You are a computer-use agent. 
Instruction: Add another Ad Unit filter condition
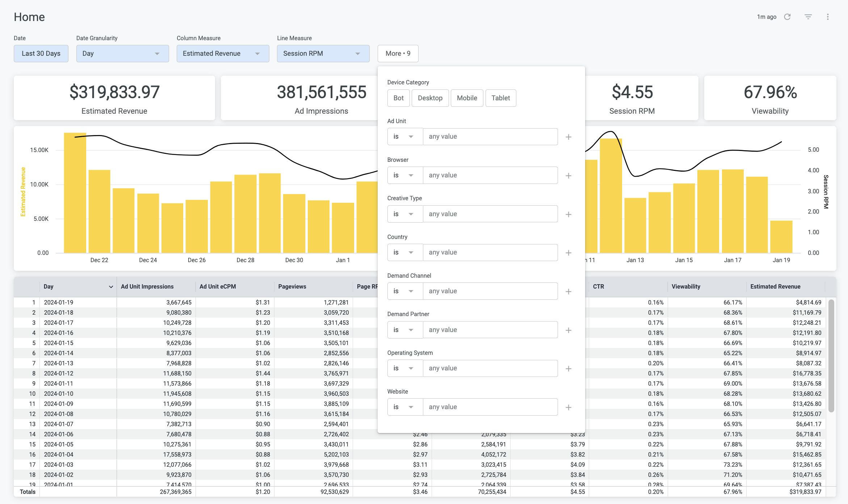click(568, 137)
